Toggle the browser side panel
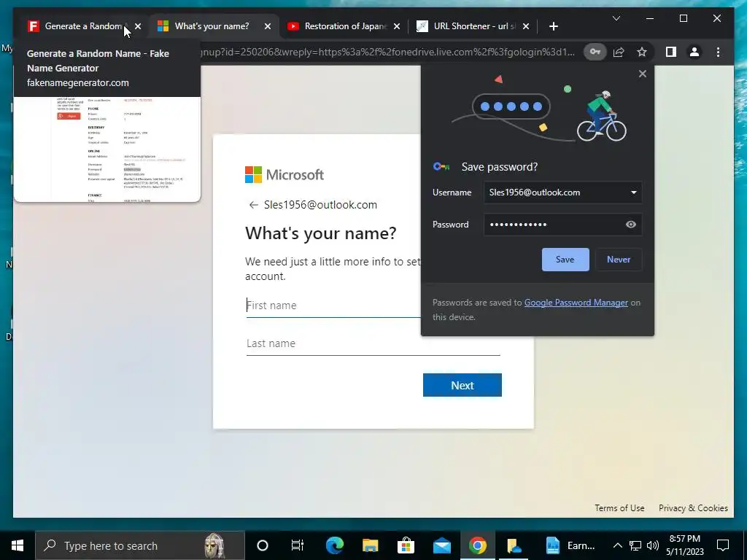This screenshot has width=747, height=560. click(671, 52)
